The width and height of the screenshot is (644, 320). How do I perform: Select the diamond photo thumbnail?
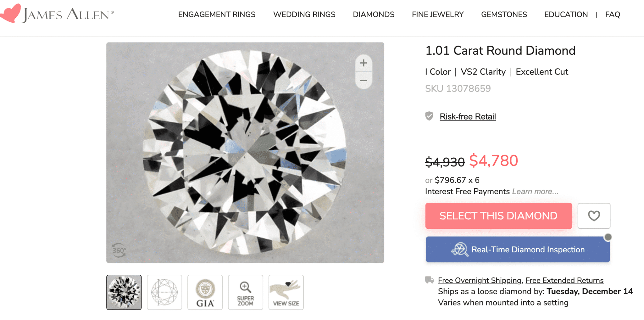coord(124,292)
